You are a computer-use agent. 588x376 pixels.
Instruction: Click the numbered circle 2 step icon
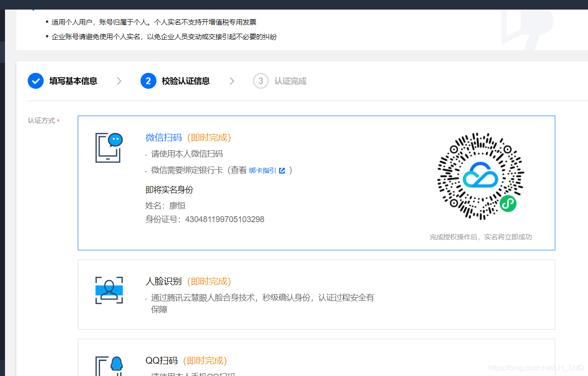tap(148, 81)
